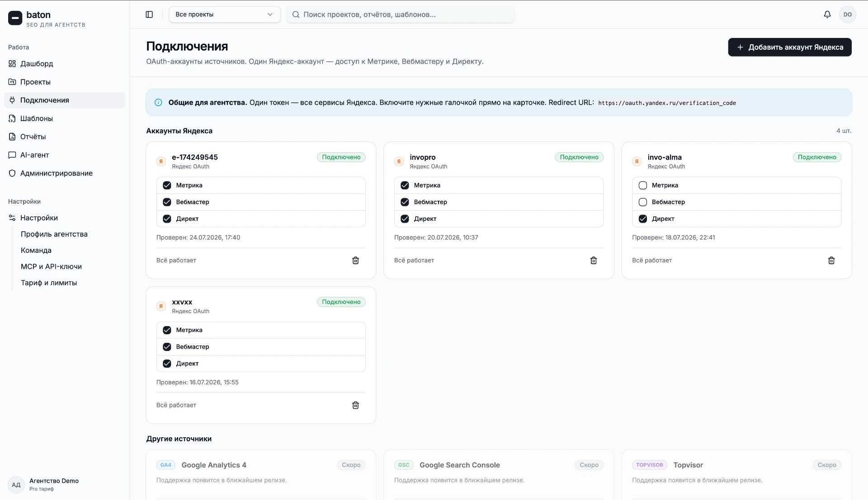Delete the invopro account

(x=594, y=261)
